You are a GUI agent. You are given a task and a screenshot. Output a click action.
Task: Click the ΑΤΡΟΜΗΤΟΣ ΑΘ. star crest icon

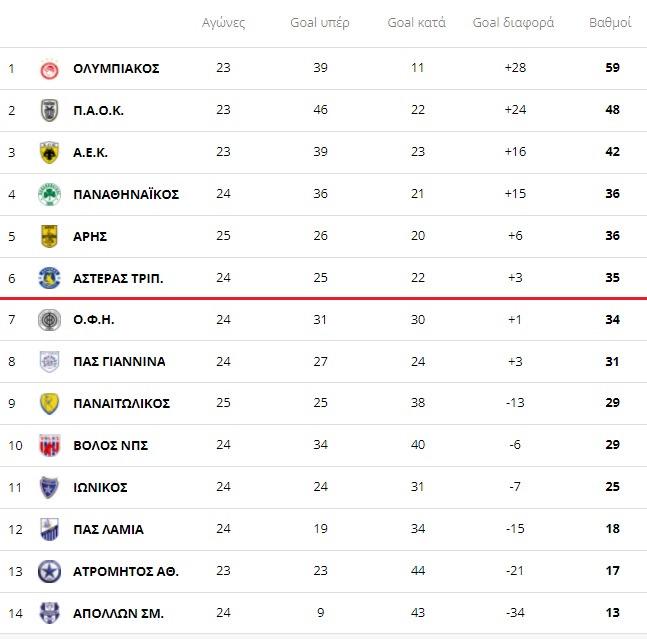[48, 571]
